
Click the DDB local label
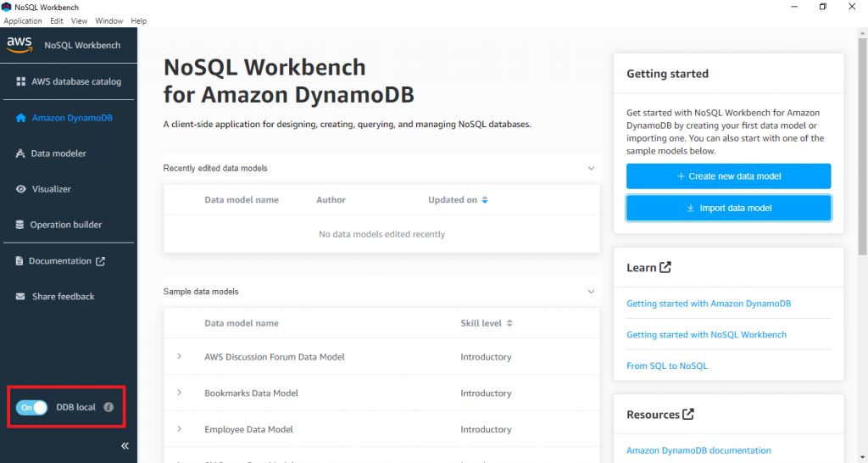coord(75,407)
